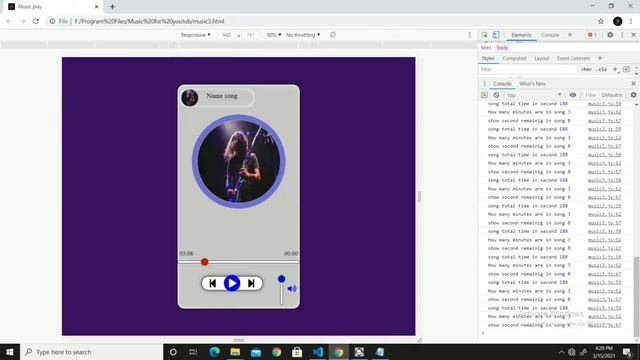Open the Computed tab
This screenshot has width=640, height=360.
(514, 58)
